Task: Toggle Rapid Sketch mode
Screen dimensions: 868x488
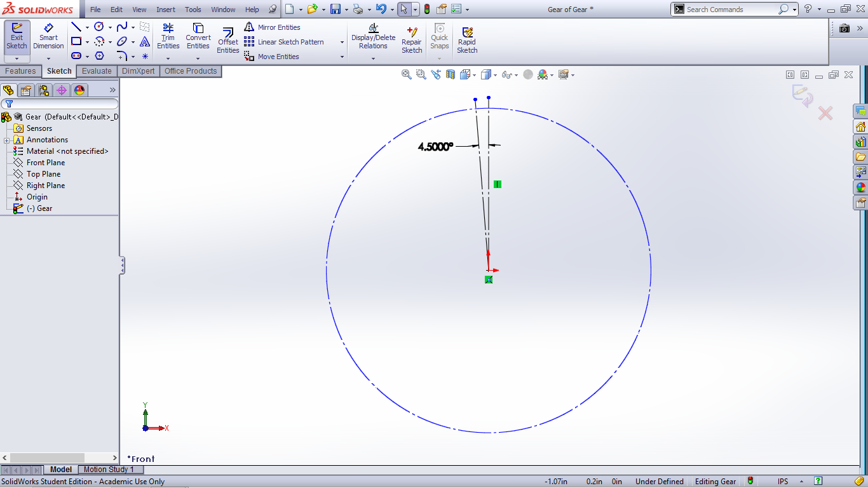Action: [x=466, y=41]
